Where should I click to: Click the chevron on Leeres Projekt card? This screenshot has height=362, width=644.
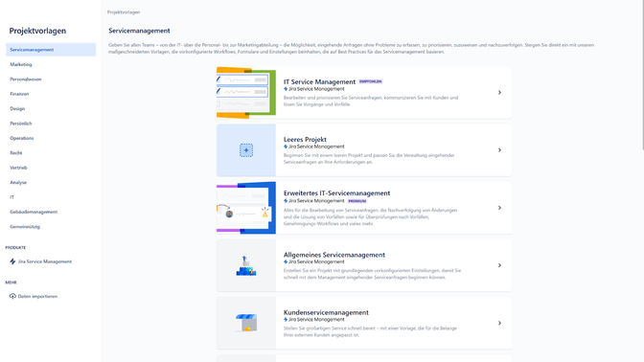tap(500, 150)
